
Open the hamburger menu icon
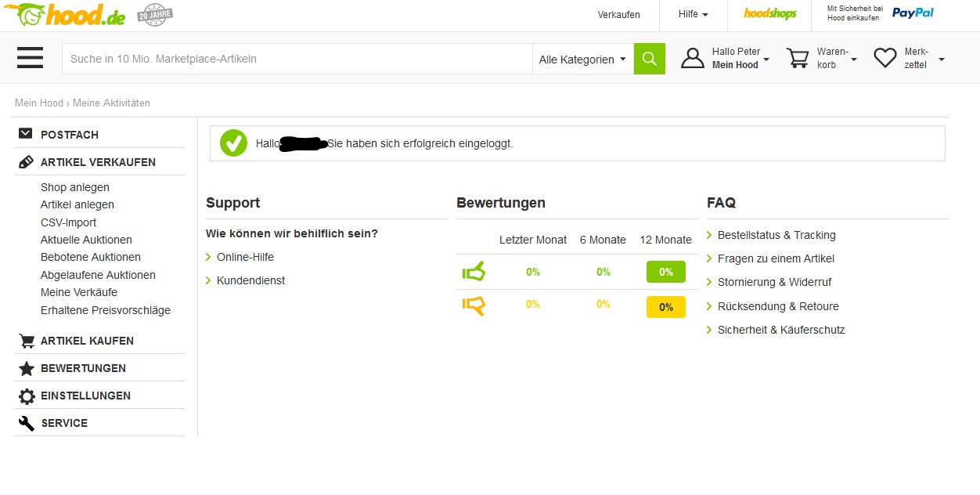[x=30, y=58]
